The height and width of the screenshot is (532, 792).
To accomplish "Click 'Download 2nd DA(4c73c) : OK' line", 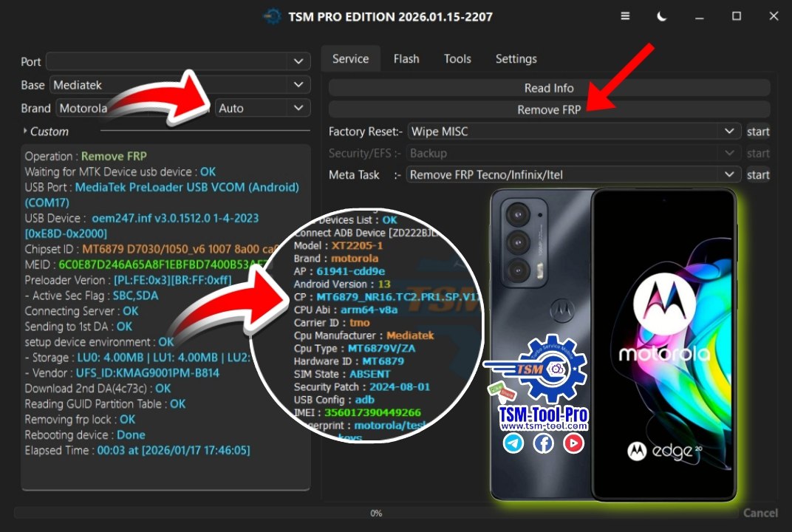I will pos(98,388).
